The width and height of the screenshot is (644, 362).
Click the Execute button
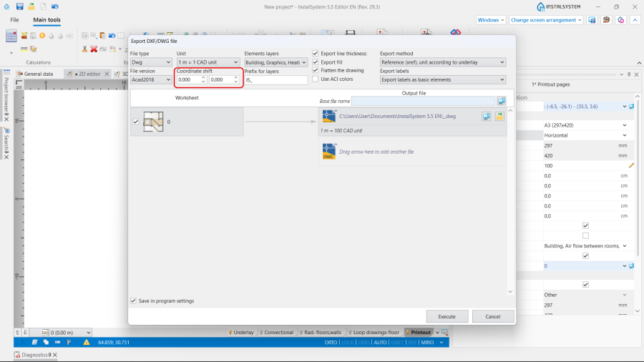click(447, 316)
